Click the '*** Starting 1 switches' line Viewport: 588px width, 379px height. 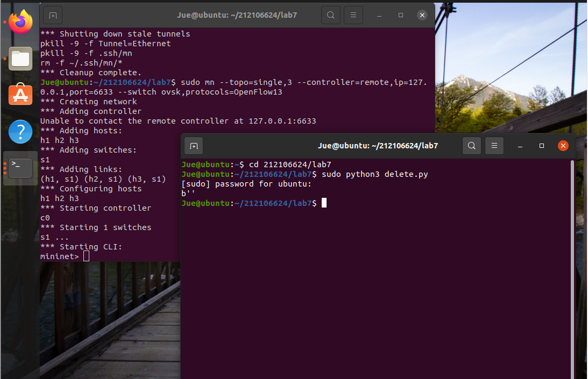[x=96, y=227]
